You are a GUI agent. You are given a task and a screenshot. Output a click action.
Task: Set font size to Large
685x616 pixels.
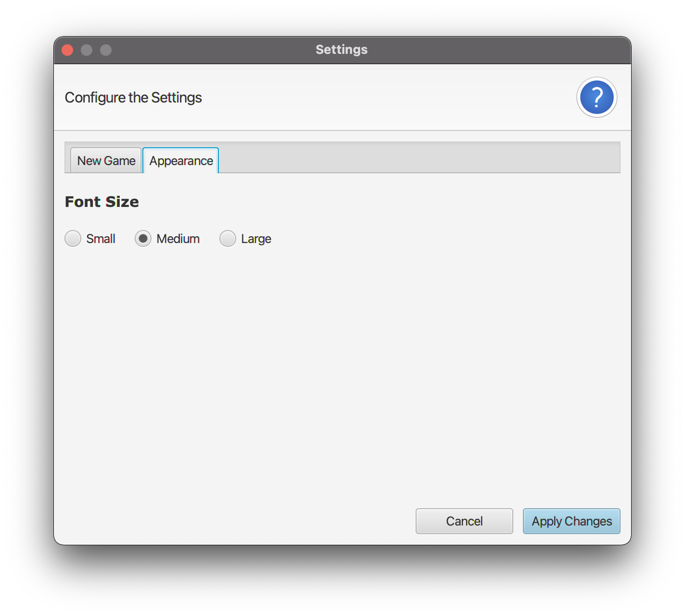[228, 238]
